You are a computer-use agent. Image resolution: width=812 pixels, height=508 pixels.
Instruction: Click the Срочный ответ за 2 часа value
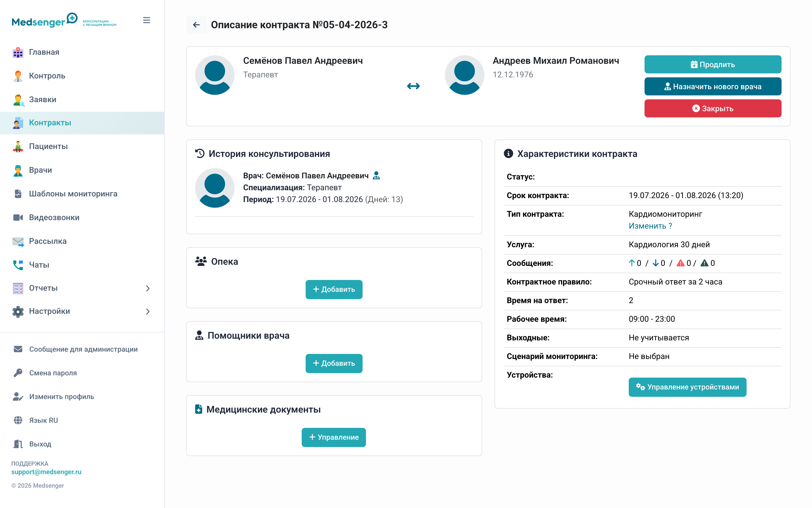pos(676,282)
